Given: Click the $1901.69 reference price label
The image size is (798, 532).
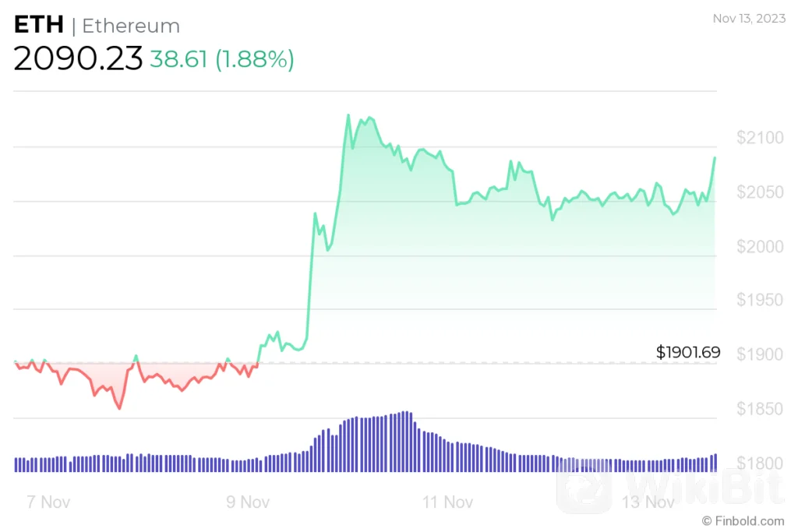Looking at the screenshot, I should click(688, 353).
